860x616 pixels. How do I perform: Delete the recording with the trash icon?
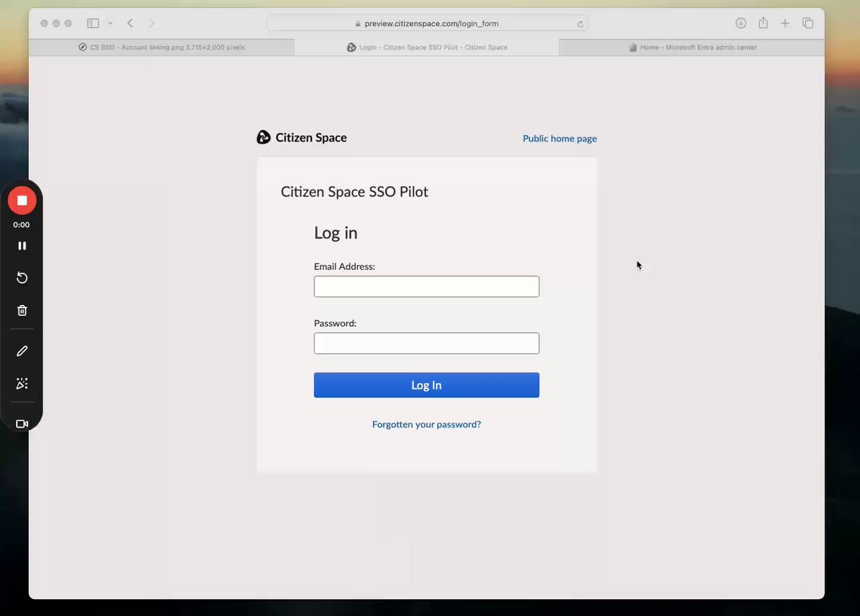tap(22, 310)
